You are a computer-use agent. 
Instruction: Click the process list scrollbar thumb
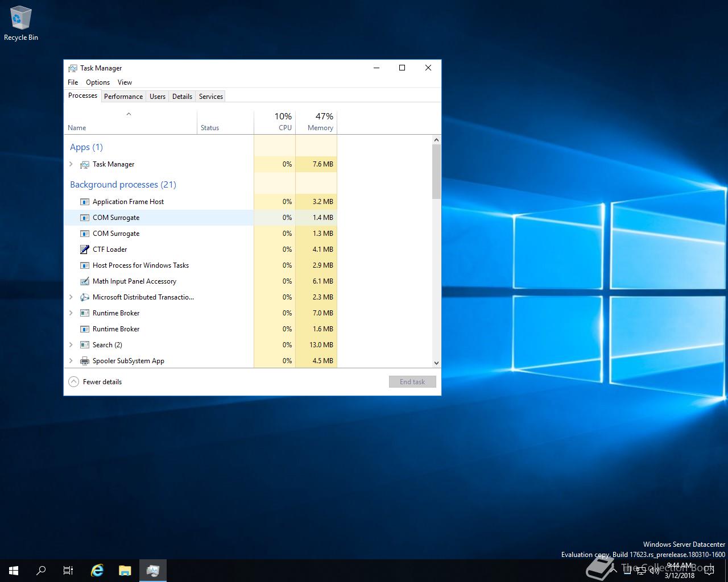(x=436, y=172)
